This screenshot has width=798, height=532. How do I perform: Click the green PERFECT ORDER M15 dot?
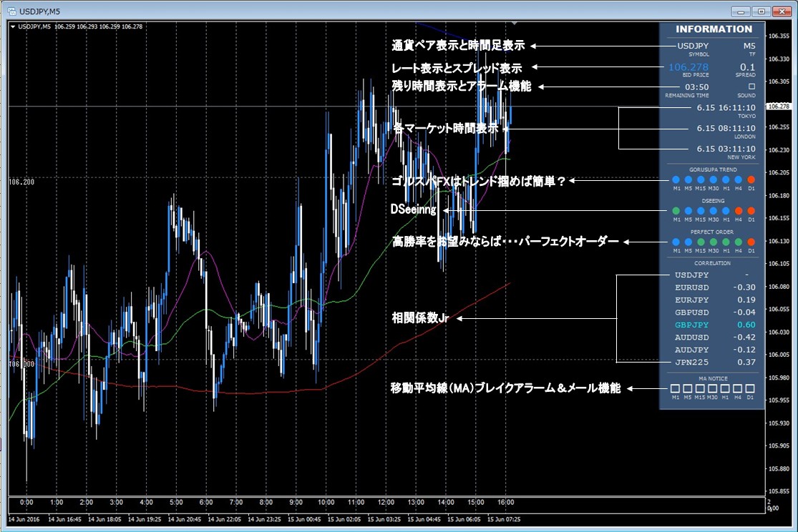701,242
